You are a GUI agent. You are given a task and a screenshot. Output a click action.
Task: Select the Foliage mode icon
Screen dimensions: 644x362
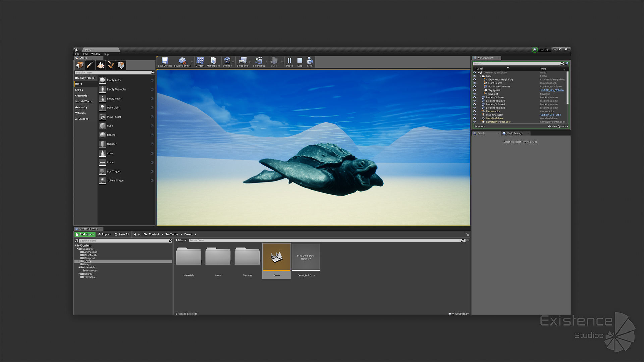[111, 65]
